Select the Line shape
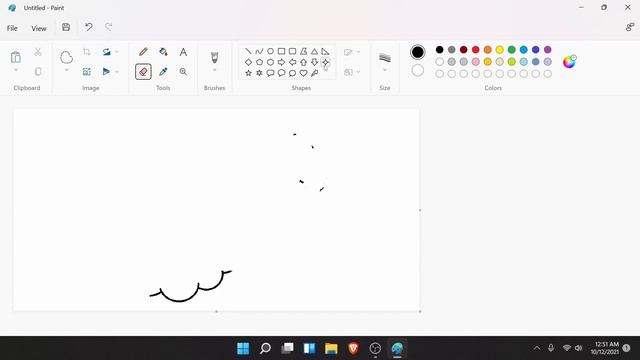Screen dimensions: 640x360 click(248, 51)
